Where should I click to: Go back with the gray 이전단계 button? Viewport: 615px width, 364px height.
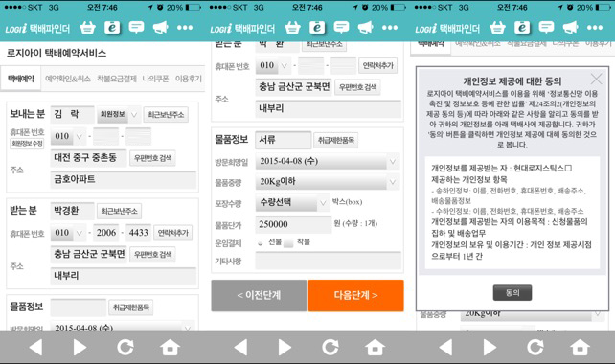259,295
